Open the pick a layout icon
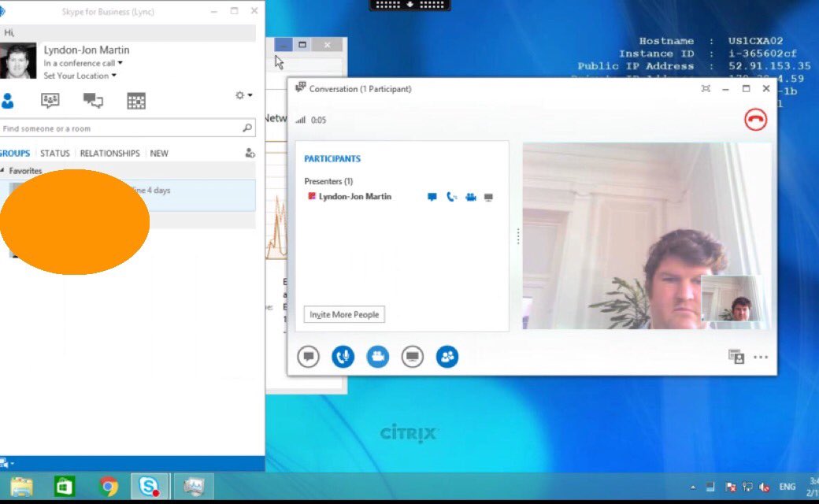The image size is (819, 504). [x=736, y=357]
